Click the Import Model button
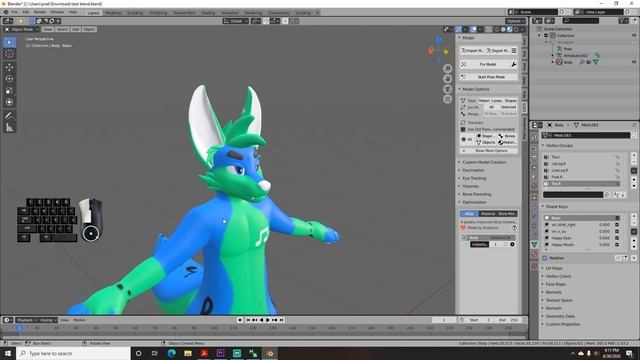 coord(472,51)
